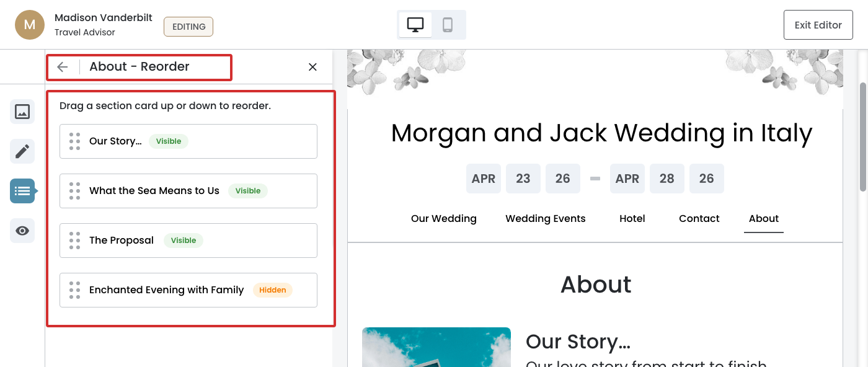Click drag handle for What the Sea card

pos(75,191)
